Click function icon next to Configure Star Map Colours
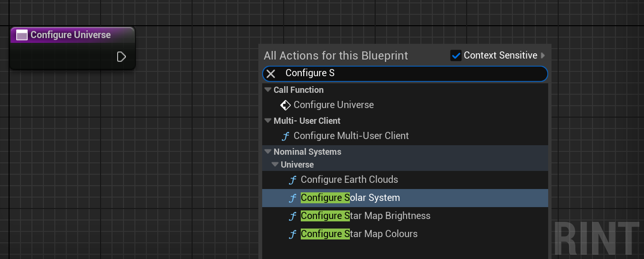The image size is (644, 259). click(x=293, y=234)
